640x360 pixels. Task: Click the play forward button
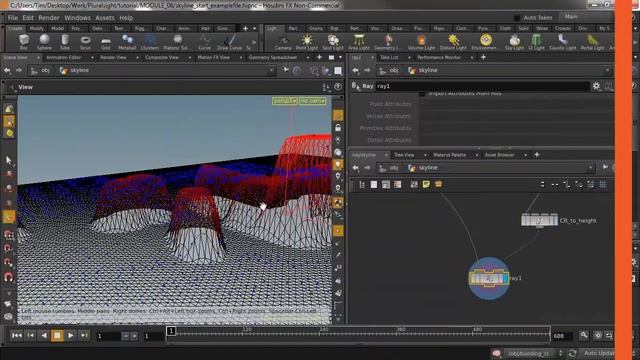coord(71,336)
